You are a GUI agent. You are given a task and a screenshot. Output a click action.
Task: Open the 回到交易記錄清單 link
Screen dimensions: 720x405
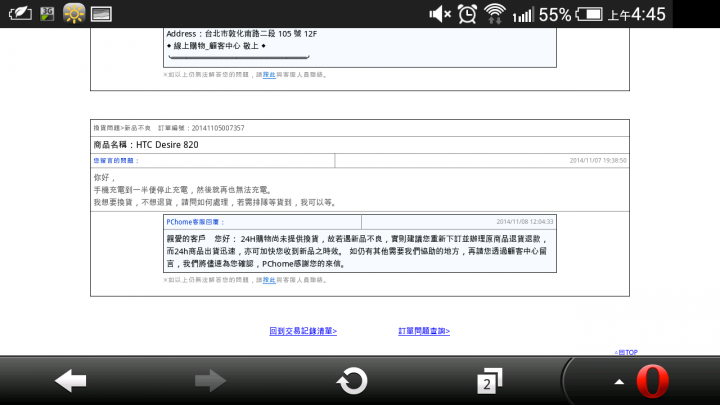303,331
